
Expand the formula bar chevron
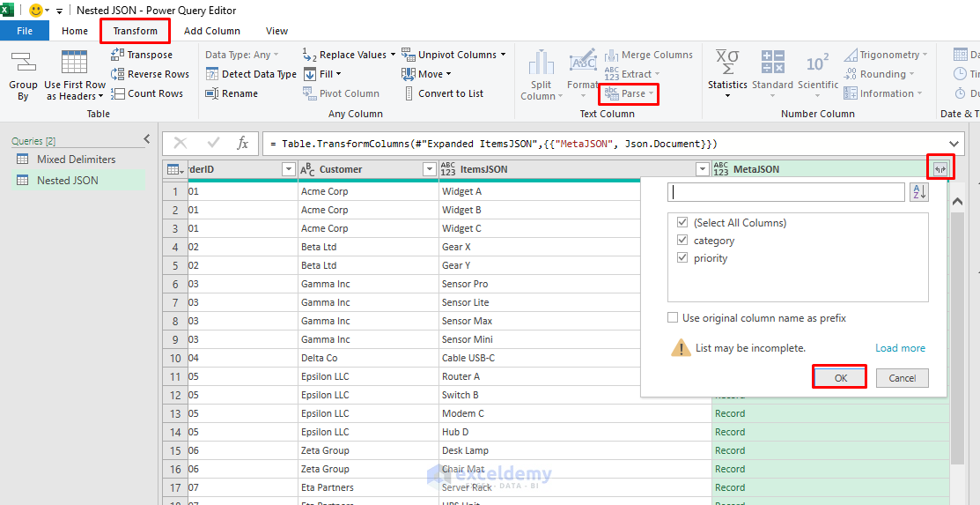click(x=954, y=144)
